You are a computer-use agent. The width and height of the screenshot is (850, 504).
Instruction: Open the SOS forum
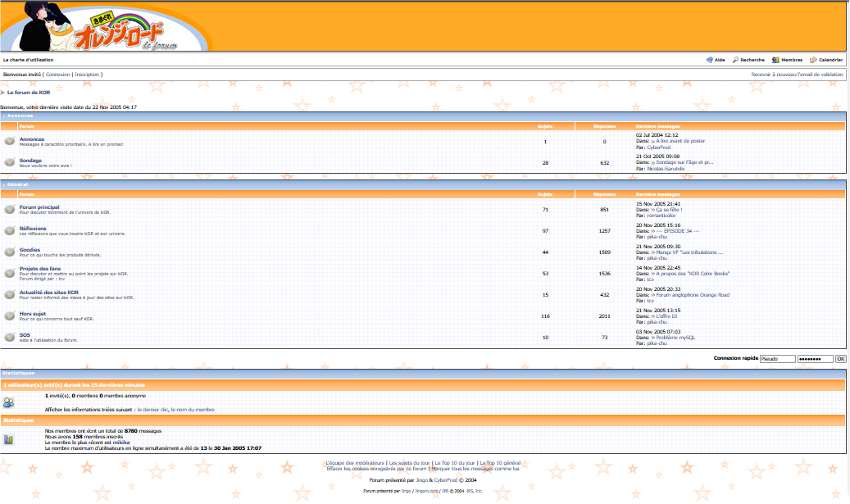(x=25, y=335)
